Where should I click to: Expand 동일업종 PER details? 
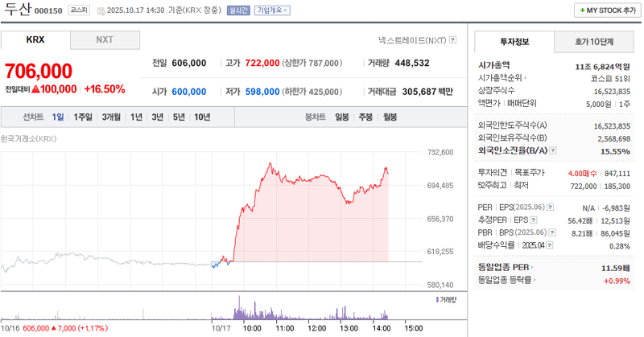(x=531, y=266)
